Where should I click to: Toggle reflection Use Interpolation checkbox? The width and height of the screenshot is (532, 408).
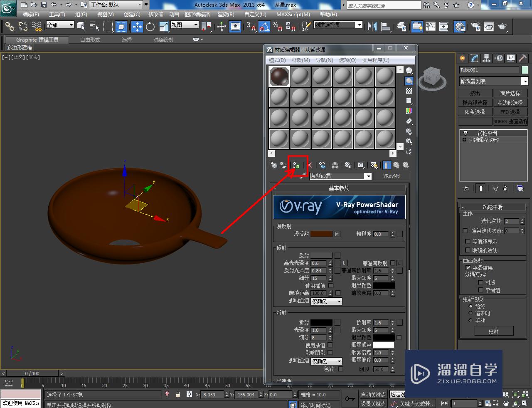pos(331,286)
